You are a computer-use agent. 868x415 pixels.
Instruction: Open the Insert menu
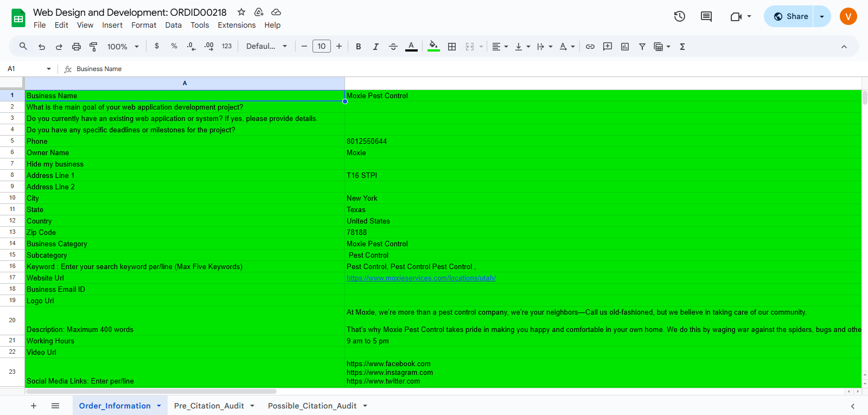coord(112,25)
